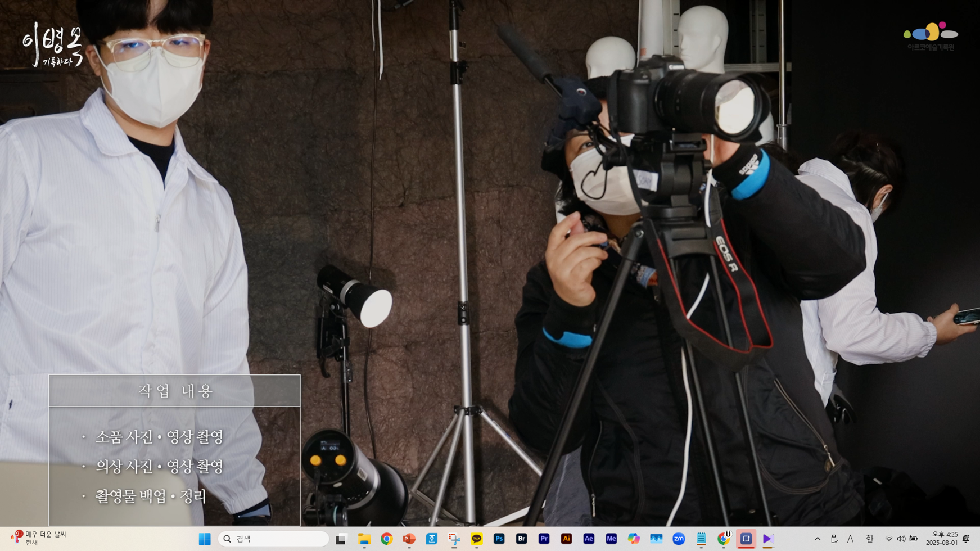980x551 pixels.
Task: Toggle the Task View button
Action: point(341,539)
